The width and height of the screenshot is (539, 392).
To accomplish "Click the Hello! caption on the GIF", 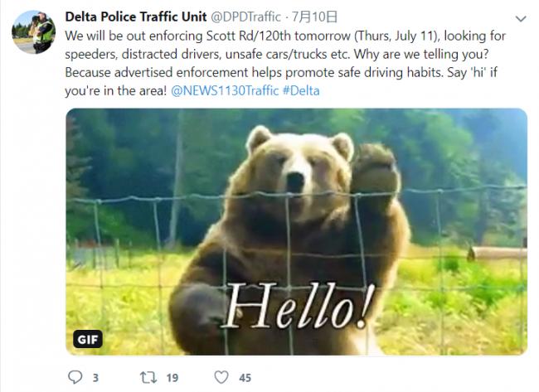I will pos(299,306).
